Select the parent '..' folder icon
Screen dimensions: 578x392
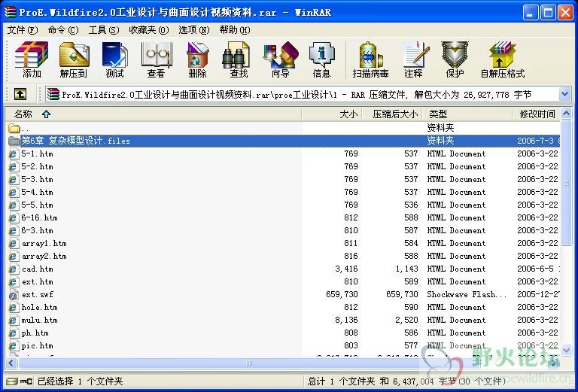pyautogui.click(x=14, y=128)
